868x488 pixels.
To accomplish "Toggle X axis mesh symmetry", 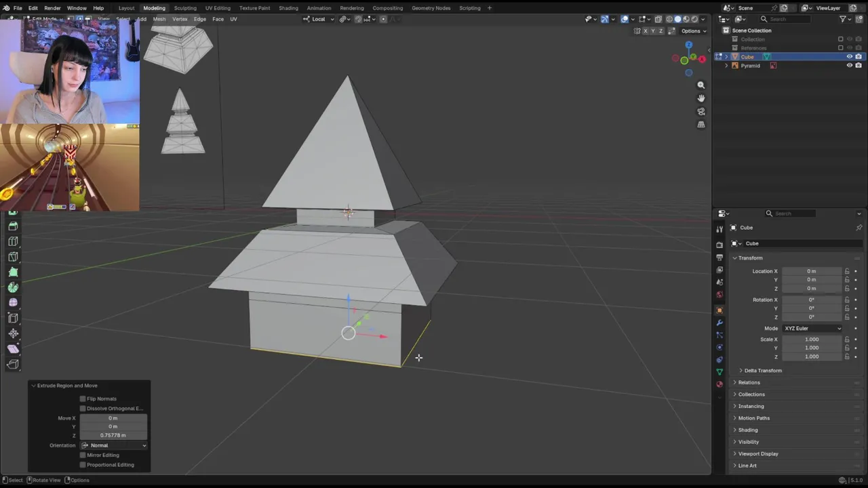I will (x=646, y=31).
